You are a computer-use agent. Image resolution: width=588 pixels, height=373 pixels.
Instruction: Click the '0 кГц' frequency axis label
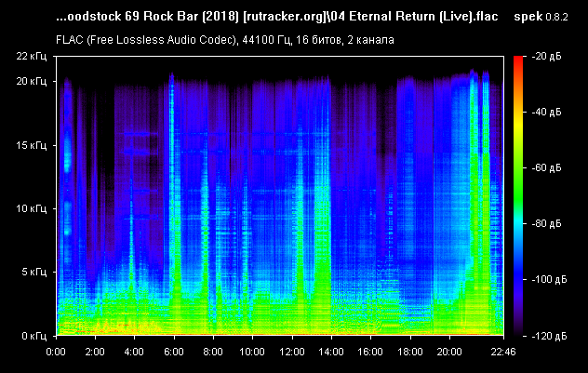[34, 336]
